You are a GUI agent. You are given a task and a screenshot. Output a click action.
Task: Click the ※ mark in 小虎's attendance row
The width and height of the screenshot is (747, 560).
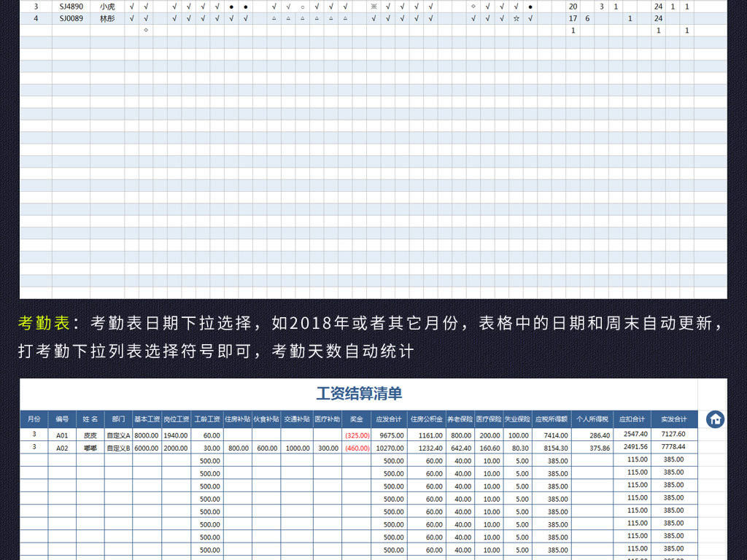373,7
